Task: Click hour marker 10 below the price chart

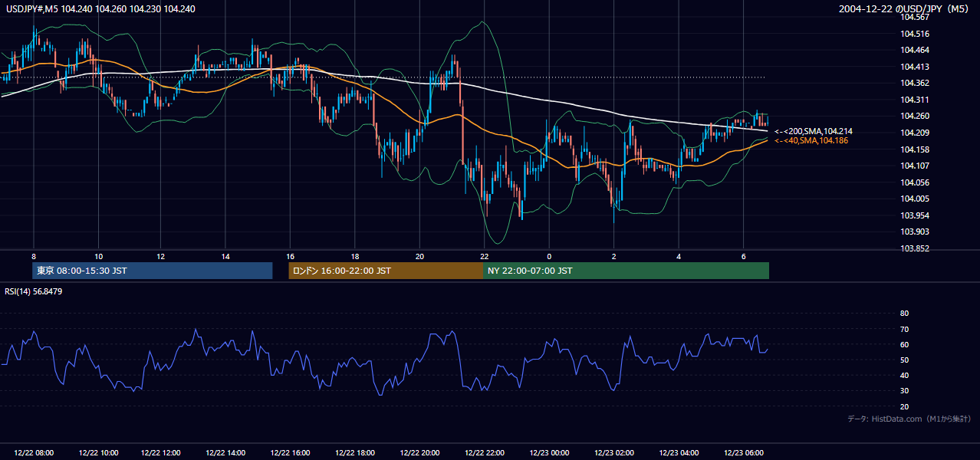Action: click(98, 256)
